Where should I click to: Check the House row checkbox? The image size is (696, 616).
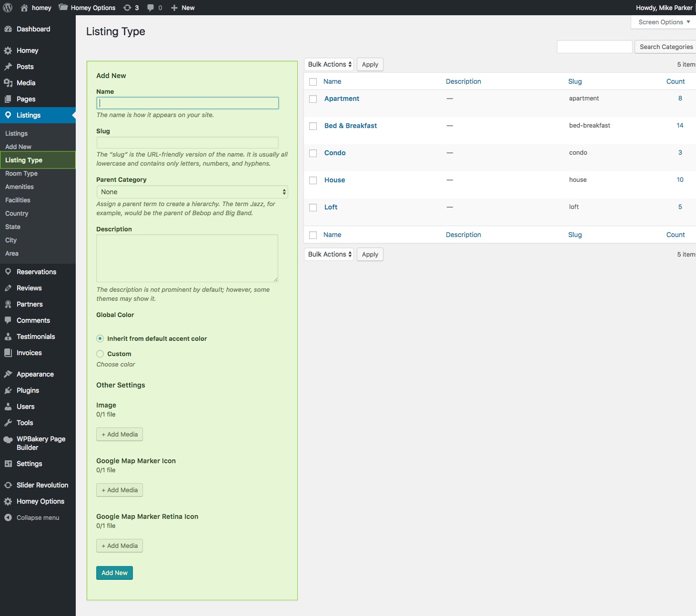[x=313, y=180]
